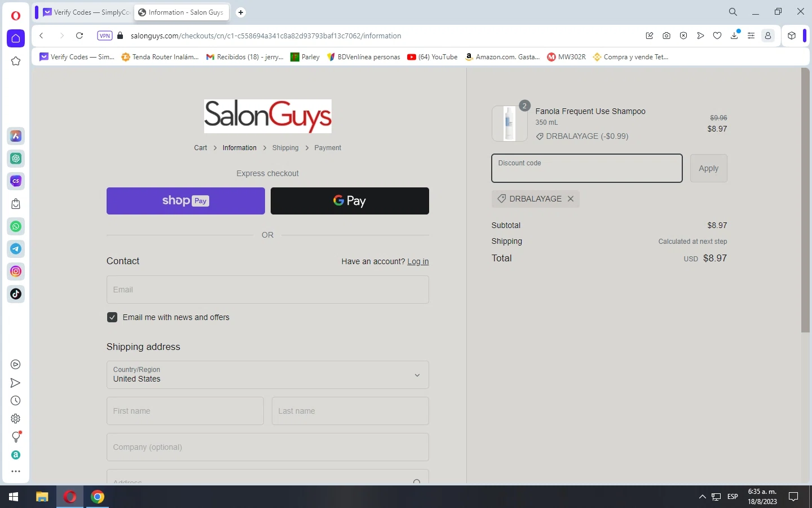
Task: Go back to previous page
Action: (x=41, y=36)
